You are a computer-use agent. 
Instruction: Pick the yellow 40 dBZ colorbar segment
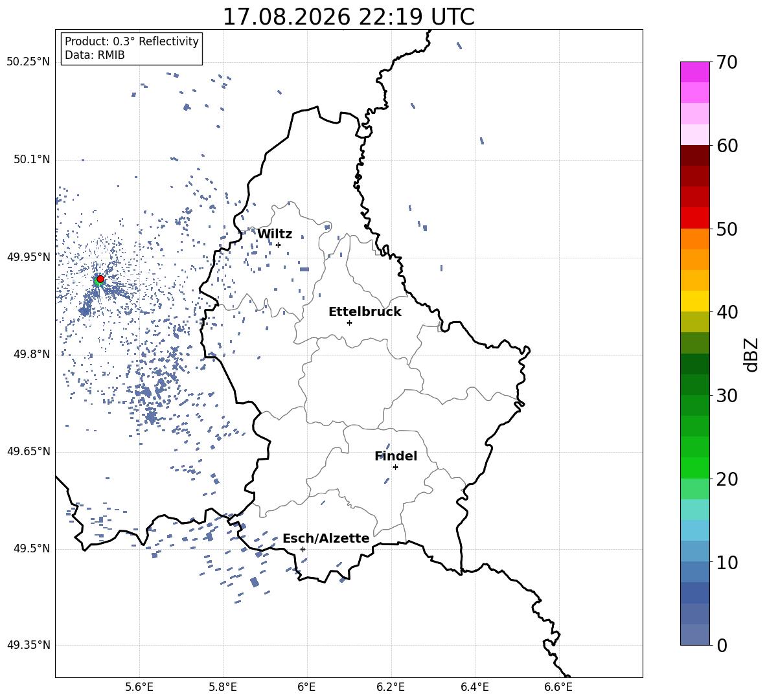pos(695,301)
